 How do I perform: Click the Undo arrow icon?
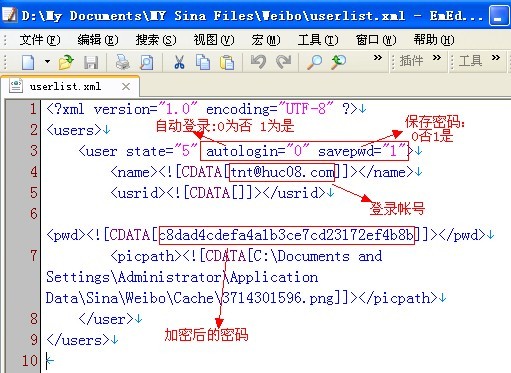258,62
